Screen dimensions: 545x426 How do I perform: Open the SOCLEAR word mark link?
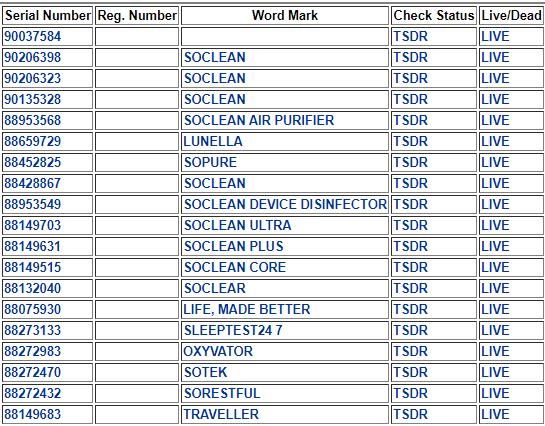[215, 288]
